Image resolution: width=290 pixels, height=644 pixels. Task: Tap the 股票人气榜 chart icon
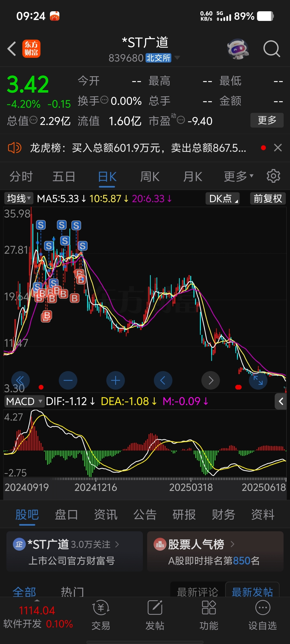click(160, 544)
